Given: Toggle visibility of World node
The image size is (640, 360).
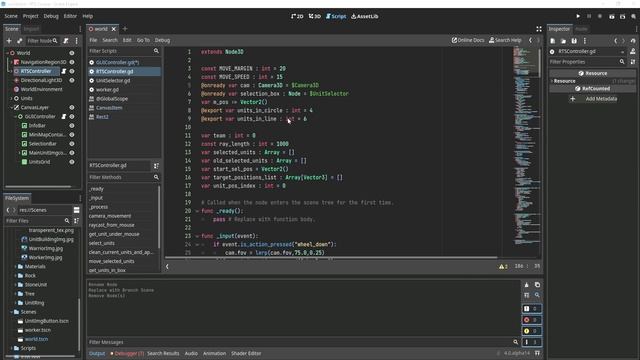Looking at the screenshot, I should pos(72,53).
